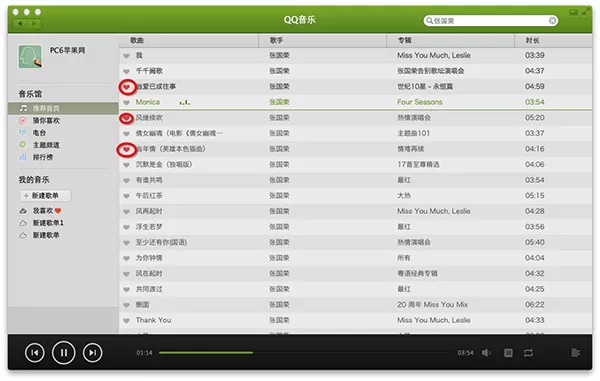
Task: Click the fullscreen arrows icon
Action: pyautogui.click(x=585, y=12)
